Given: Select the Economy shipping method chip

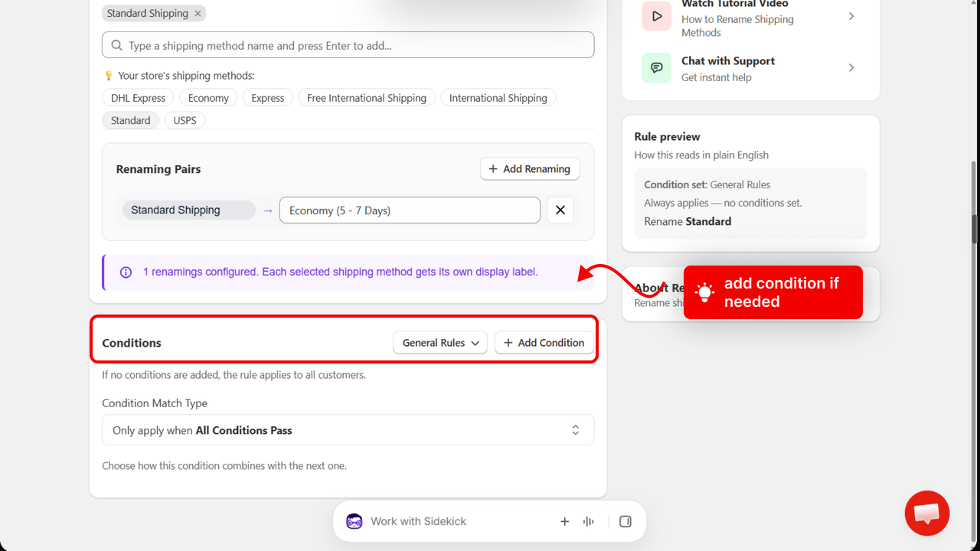Looking at the screenshot, I should [x=208, y=98].
